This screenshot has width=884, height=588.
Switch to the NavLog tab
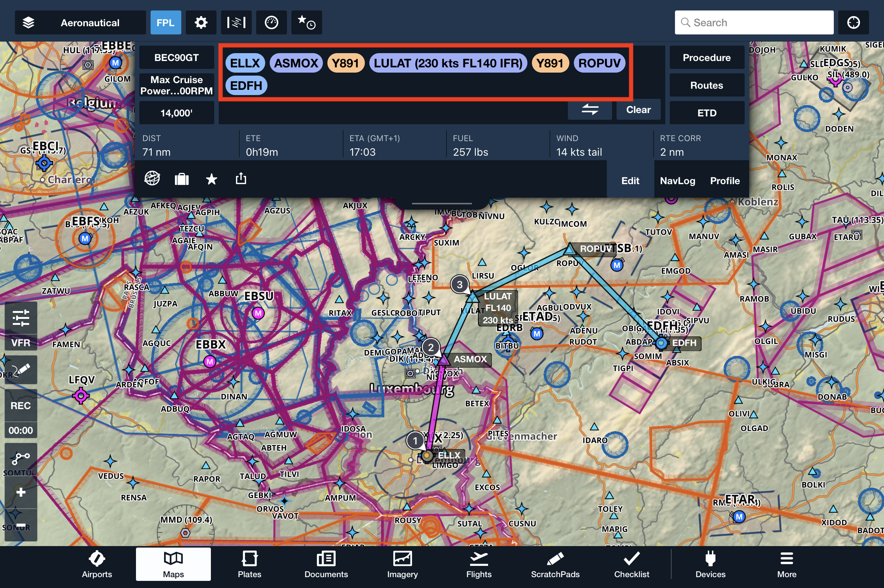pyautogui.click(x=677, y=180)
